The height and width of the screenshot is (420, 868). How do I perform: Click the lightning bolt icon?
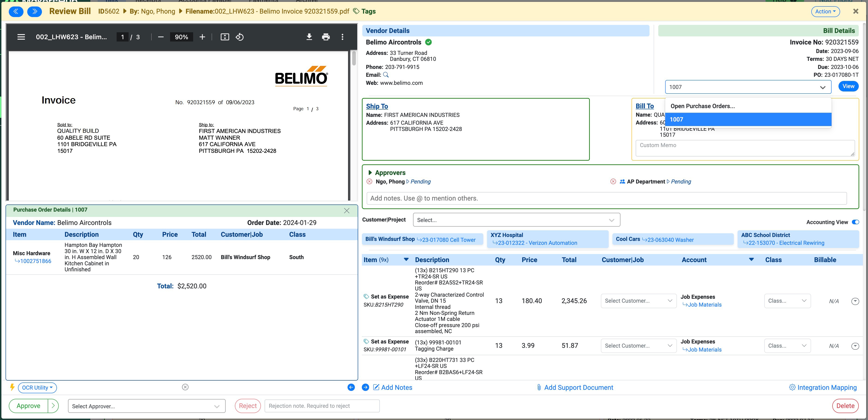pyautogui.click(x=12, y=387)
